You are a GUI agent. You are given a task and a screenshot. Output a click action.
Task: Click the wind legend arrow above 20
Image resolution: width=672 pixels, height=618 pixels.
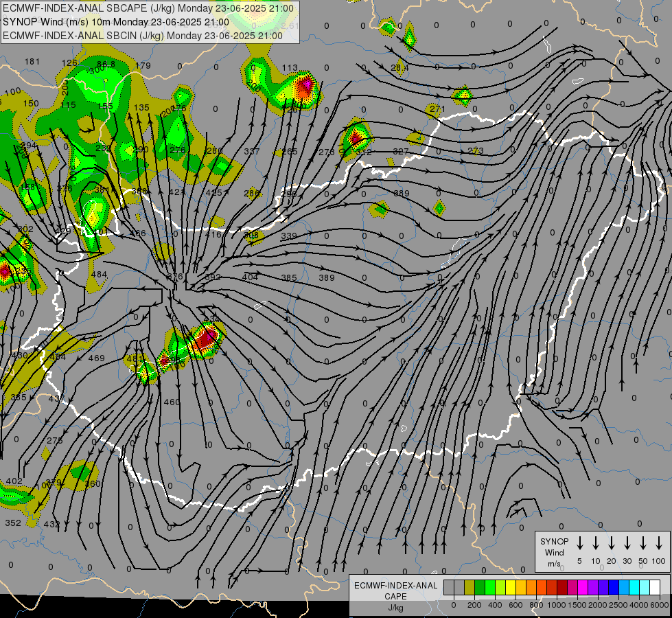612,543
